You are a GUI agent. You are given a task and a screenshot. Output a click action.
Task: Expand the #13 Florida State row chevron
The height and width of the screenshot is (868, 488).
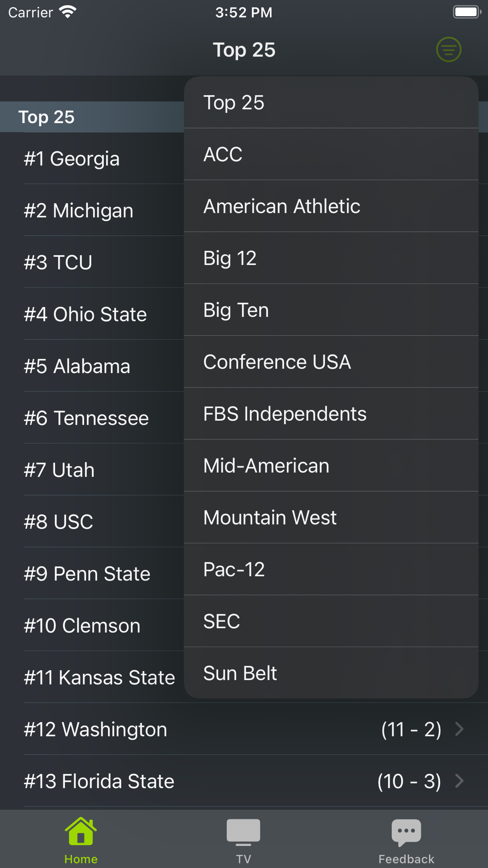coord(459,781)
